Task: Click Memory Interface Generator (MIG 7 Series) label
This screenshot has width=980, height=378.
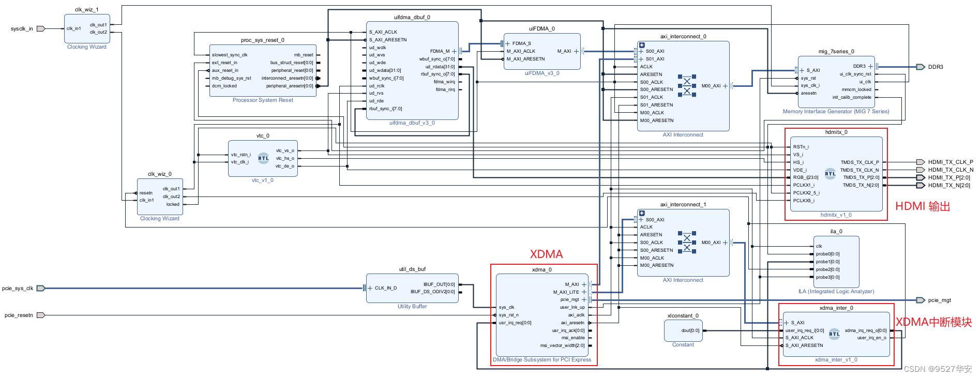Action: [836, 111]
